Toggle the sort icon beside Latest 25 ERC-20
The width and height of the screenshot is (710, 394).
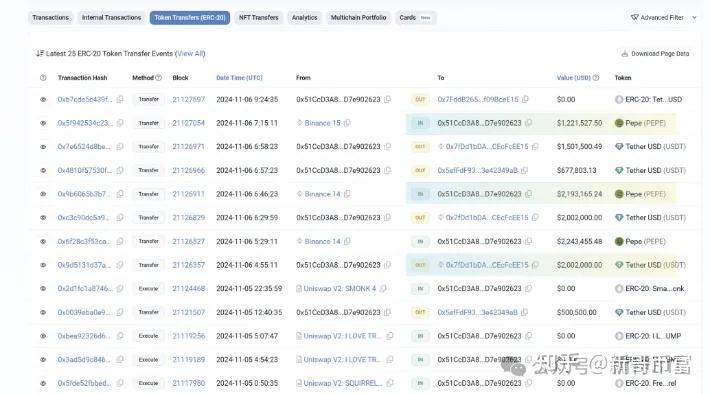40,53
